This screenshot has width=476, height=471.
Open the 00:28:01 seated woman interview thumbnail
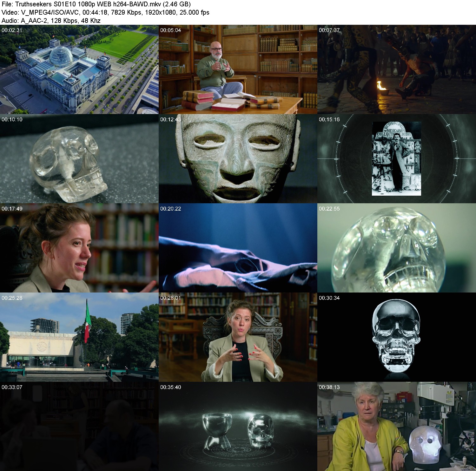click(x=238, y=337)
